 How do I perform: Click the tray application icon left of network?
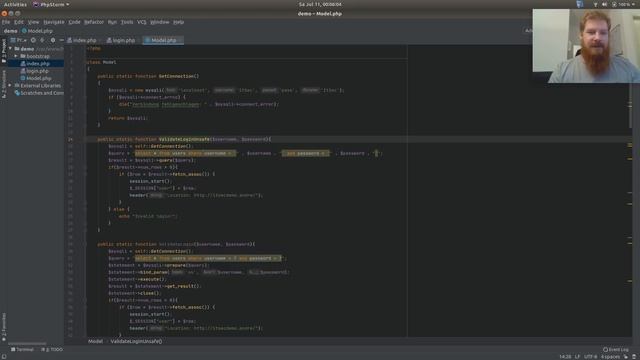[580, 4]
